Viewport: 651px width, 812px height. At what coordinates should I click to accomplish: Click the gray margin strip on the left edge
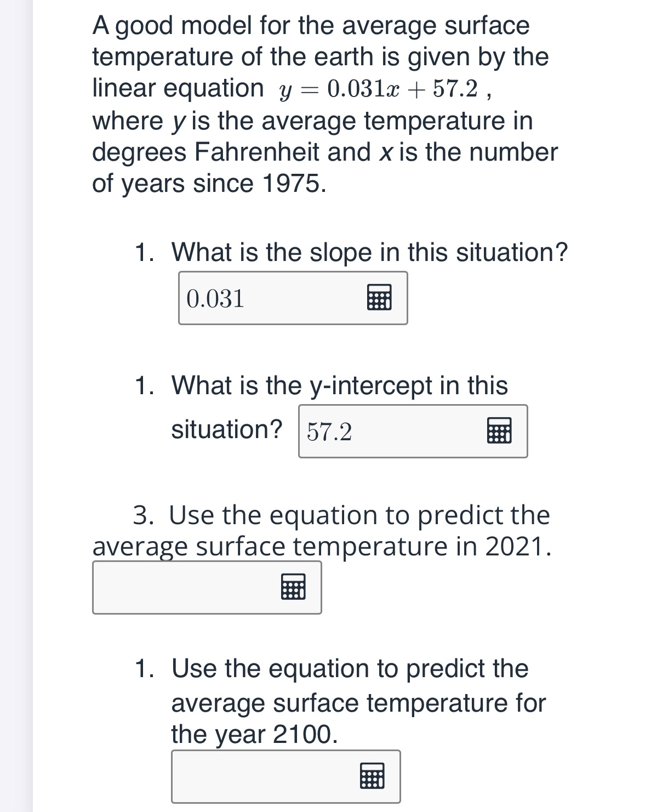(16, 406)
